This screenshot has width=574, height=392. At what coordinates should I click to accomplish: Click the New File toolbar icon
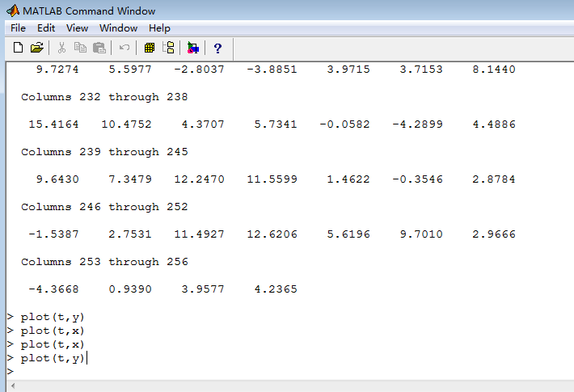coord(18,48)
